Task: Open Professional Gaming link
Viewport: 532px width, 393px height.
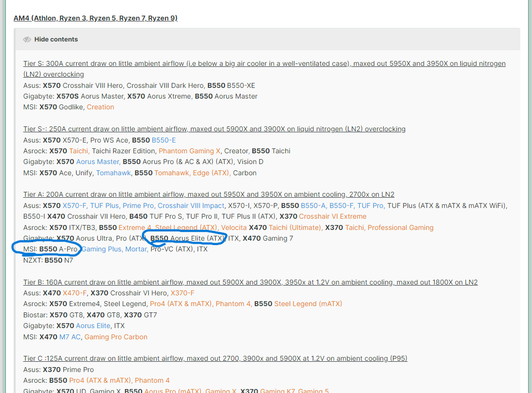Action: [x=401, y=228]
